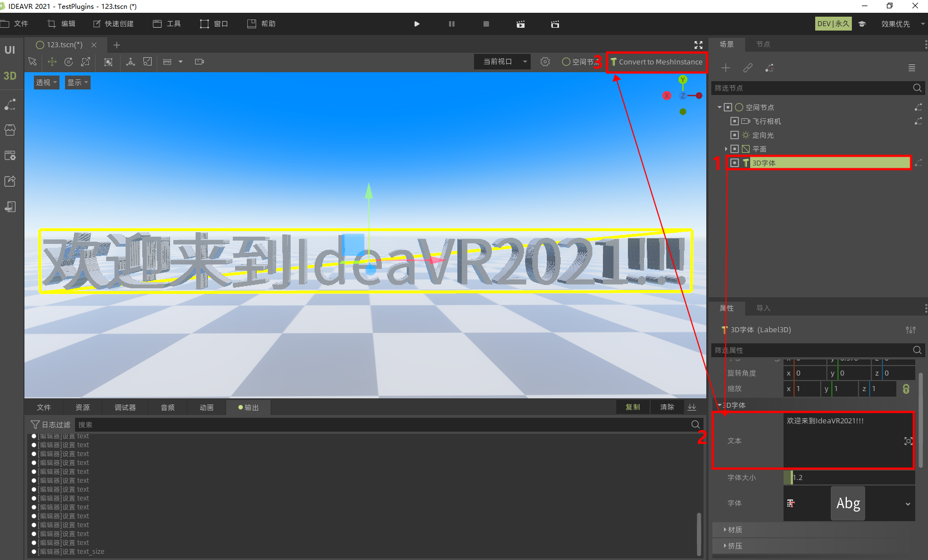Screen dimensions: 928x560
Task: Collapse the 3D字体 property section
Action: tap(719, 406)
